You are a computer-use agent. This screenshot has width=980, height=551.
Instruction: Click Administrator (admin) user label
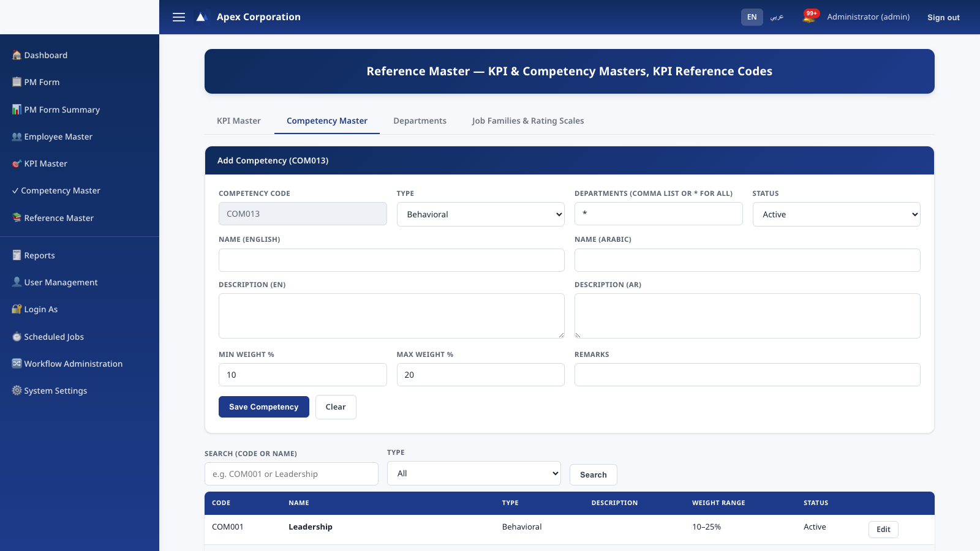(x=868, y=17)
